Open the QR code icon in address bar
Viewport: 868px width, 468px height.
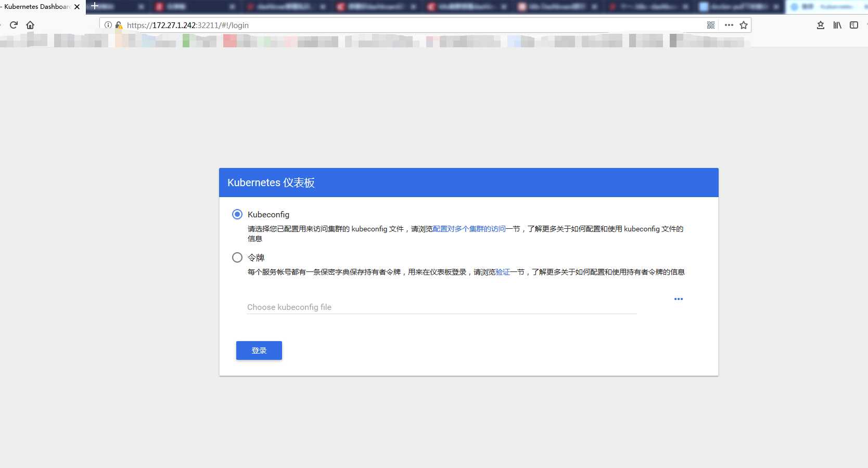pyautogui.click(x=711, y=25)
